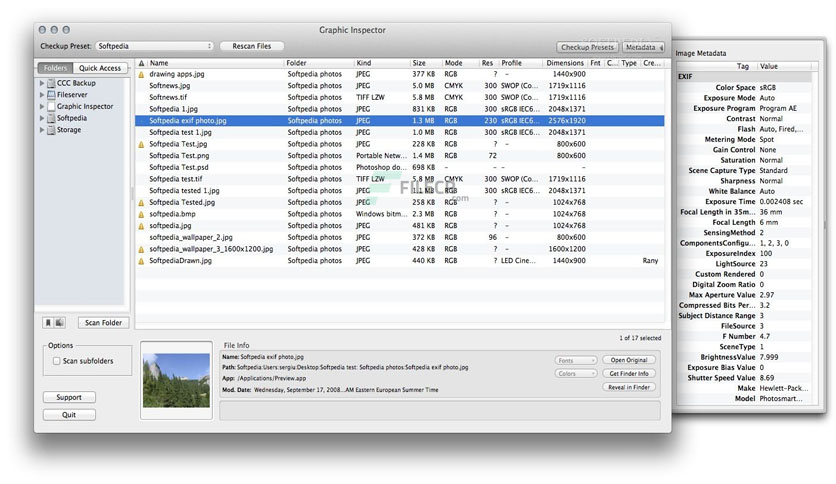Click the Storage drive icon
This screenshot has width=836, height=484.
pyautogui.click(x=51, y=130)
